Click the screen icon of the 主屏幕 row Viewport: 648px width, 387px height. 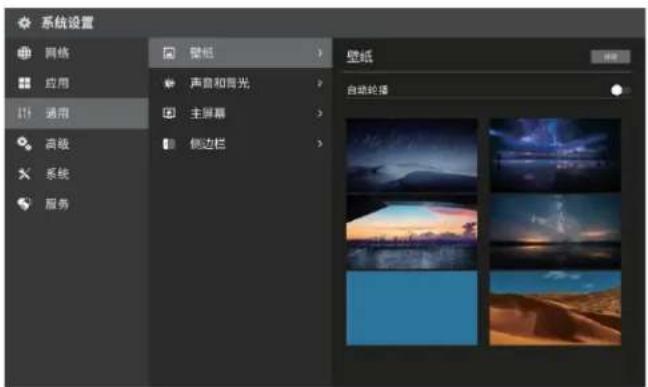point(169,113)
